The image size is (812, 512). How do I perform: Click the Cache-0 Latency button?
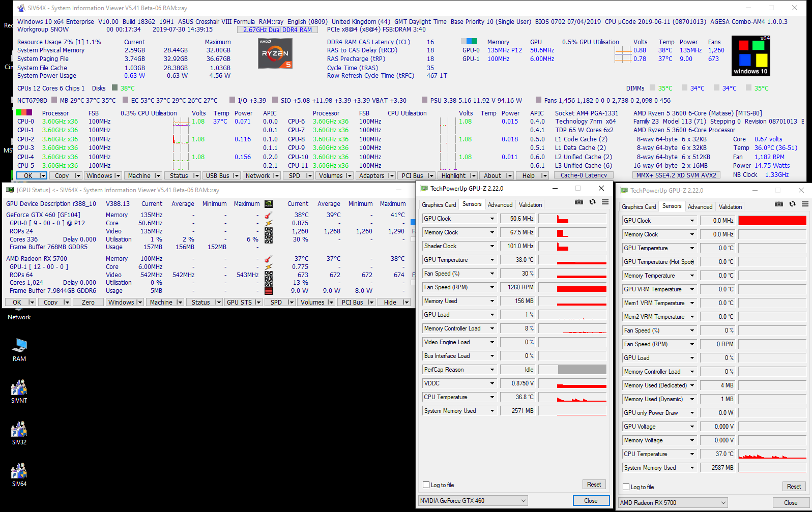pyautogui.click(x=584, y=175)
